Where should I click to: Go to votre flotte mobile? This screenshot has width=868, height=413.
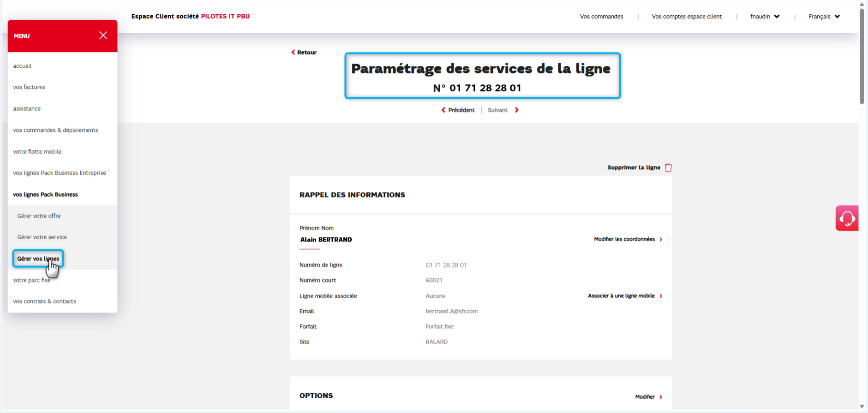coord(37,152)
